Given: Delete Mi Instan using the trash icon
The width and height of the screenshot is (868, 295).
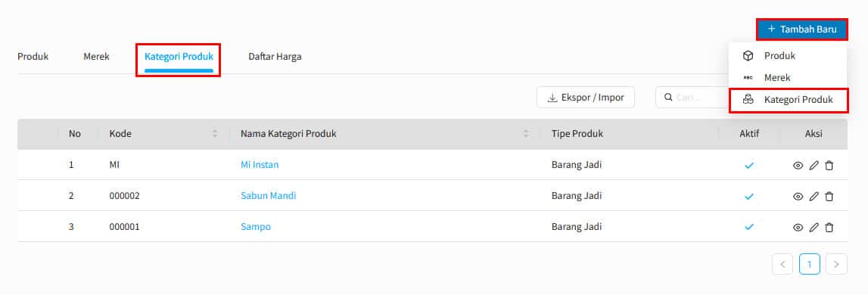Looking at the screenshot, I should (829, 166).
